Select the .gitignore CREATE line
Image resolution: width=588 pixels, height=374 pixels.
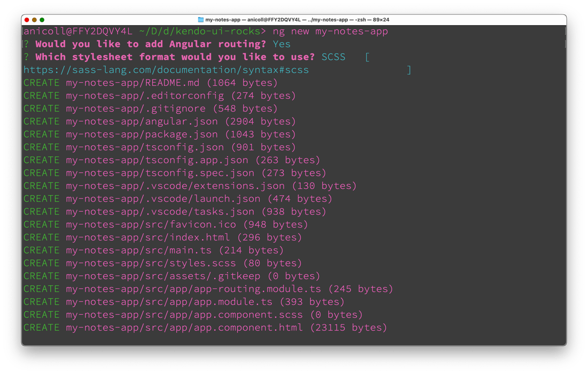tap(150, 108)
